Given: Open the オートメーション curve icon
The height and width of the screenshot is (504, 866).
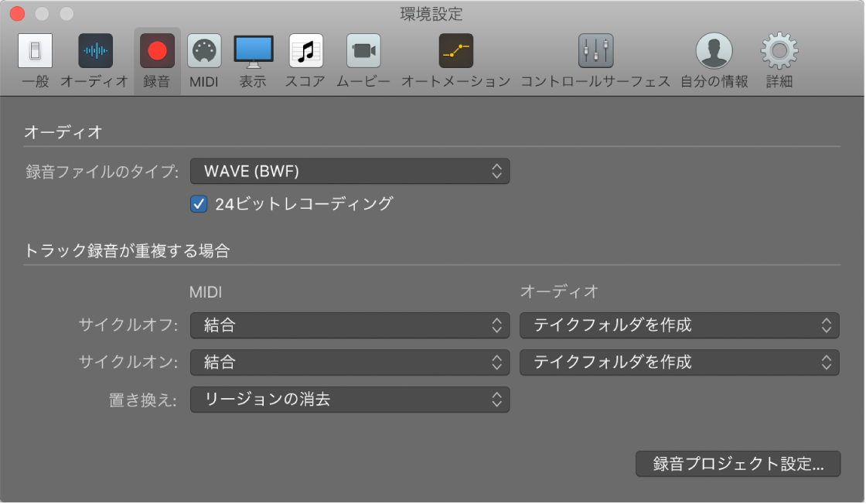Looking at the screenshot, I should click(455, 51).
